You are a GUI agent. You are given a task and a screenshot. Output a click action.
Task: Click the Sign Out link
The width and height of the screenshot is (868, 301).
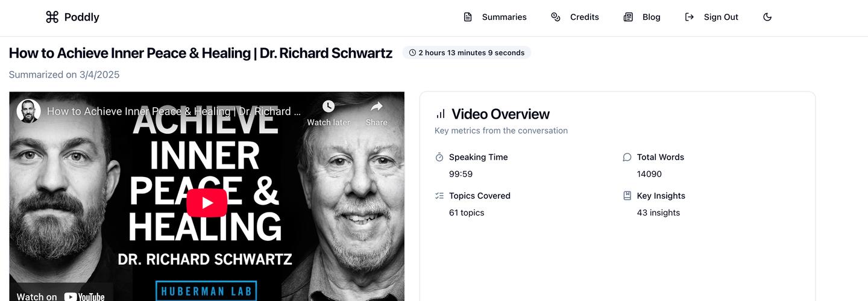click(x=721, y=17)
